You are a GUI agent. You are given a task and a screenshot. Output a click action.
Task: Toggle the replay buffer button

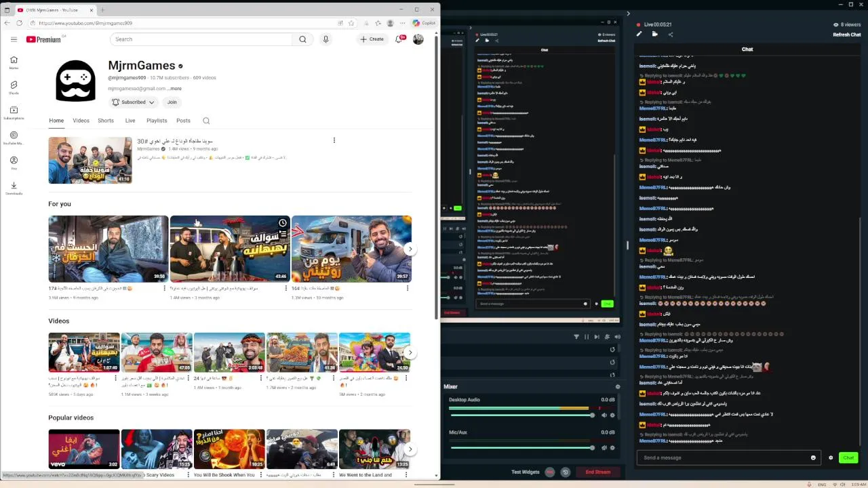tap(565, 472)
